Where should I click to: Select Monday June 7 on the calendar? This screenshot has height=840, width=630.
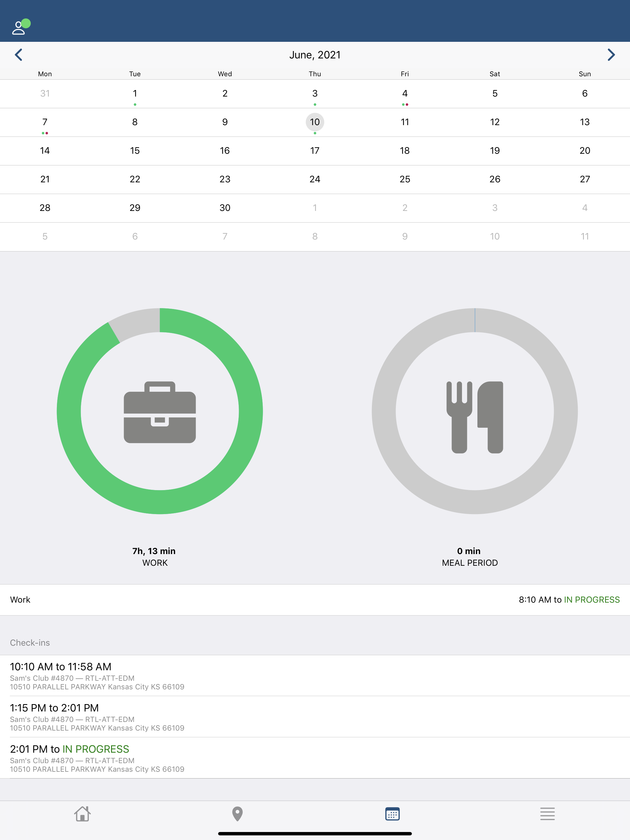click(x=45, y=122)
